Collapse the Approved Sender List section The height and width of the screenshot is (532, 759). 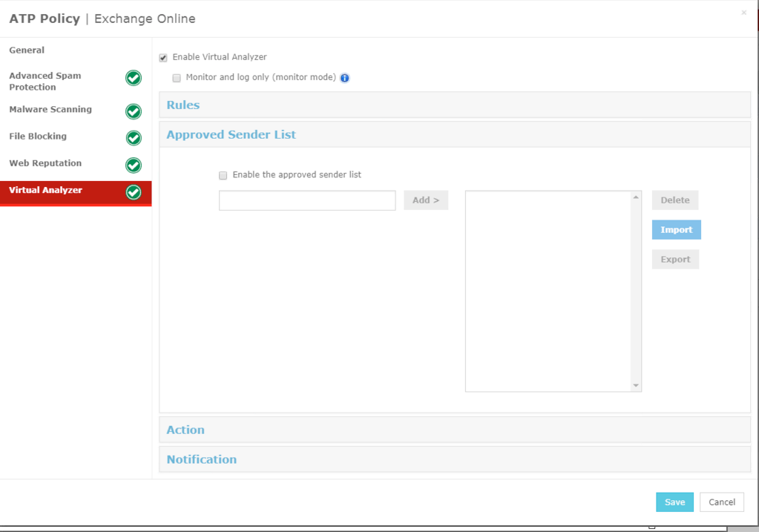coord(455,134)
